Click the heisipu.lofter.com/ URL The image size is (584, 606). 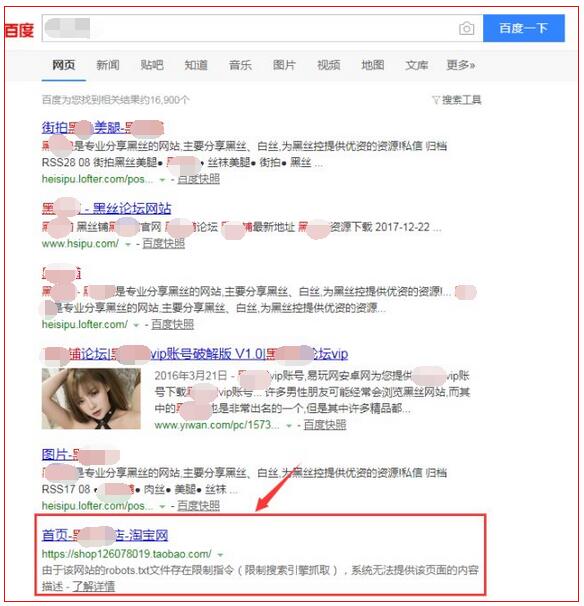(x=85, y=324)
